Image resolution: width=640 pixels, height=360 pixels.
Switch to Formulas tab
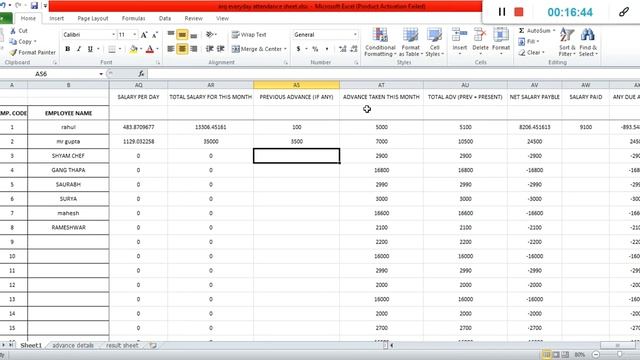[133, 18]
